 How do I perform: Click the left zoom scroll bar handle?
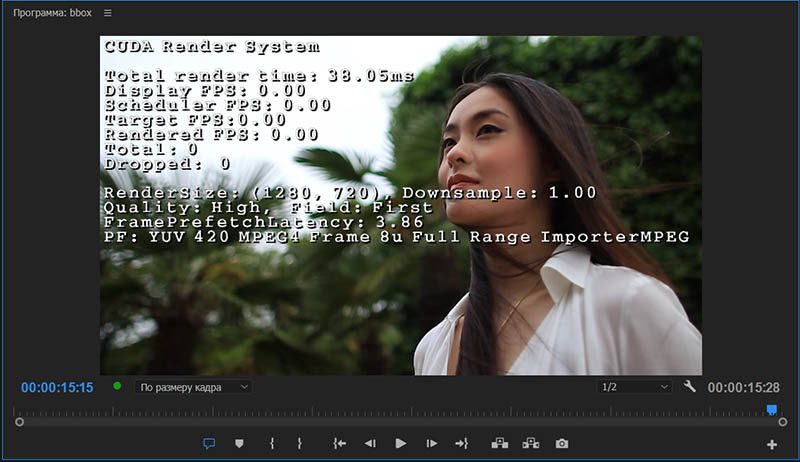point(19,422)
